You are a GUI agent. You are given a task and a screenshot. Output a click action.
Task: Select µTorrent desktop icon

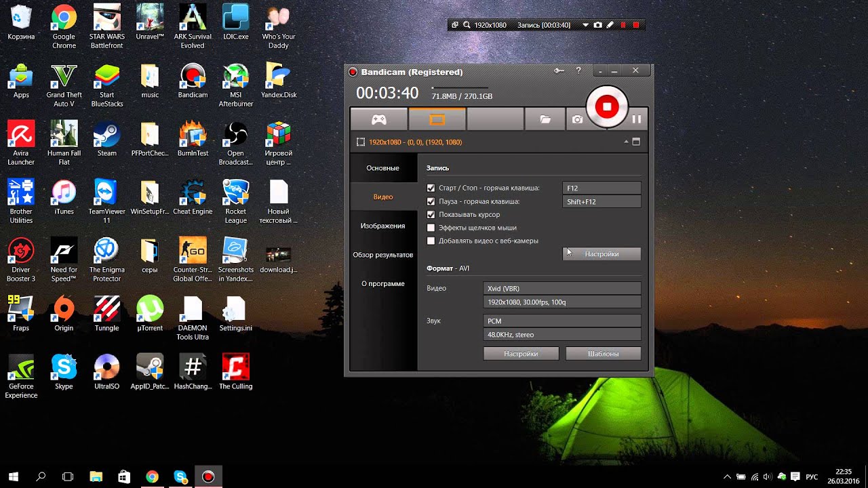pos(150,314)
